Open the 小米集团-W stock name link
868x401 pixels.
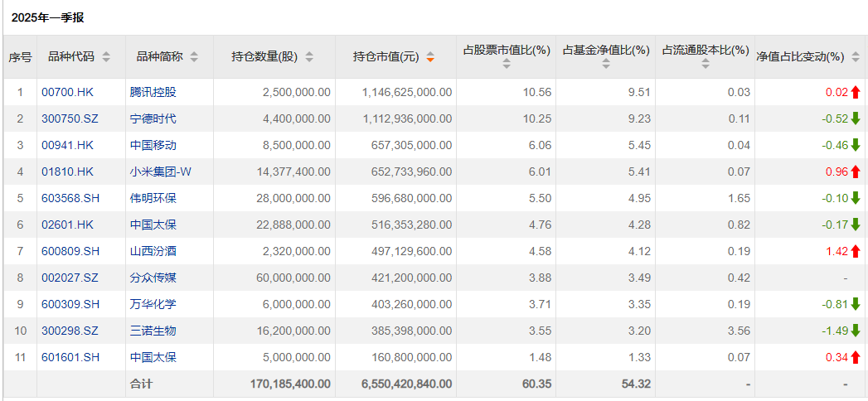(161, 172)
